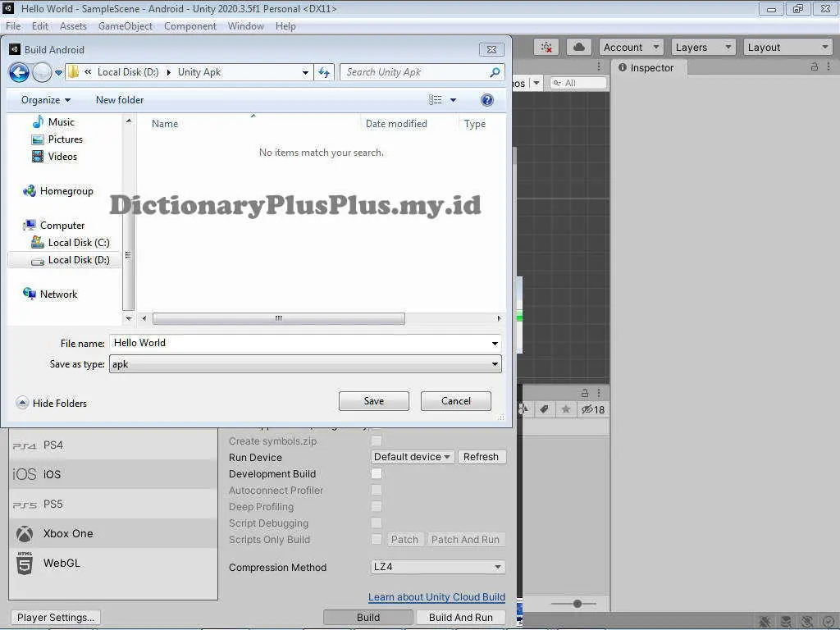Select the PS5 platform
840x630 pixels.
(113, 504)
